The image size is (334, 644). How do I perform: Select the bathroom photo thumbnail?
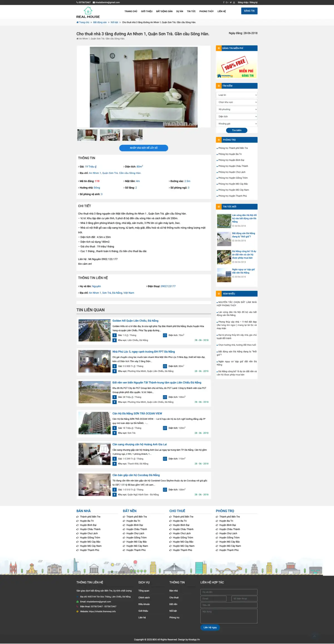pos(132,135)
